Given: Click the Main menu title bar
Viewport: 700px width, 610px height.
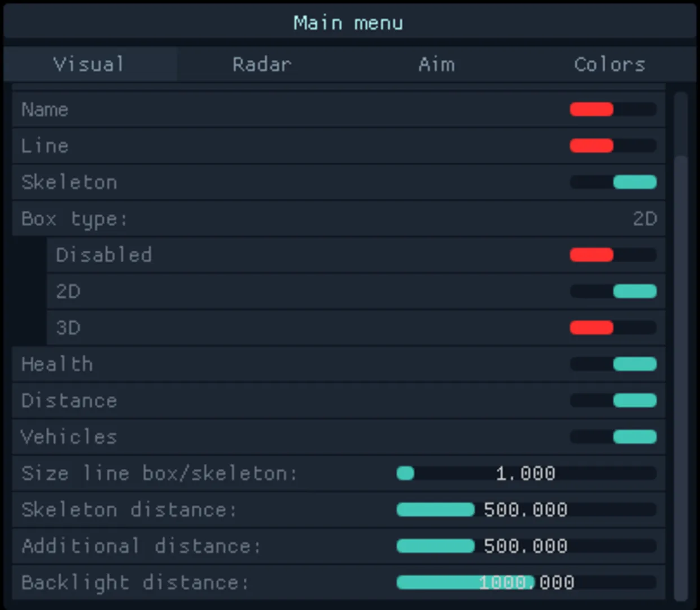Looking at the screenshot, I should [x=349, y=23].
